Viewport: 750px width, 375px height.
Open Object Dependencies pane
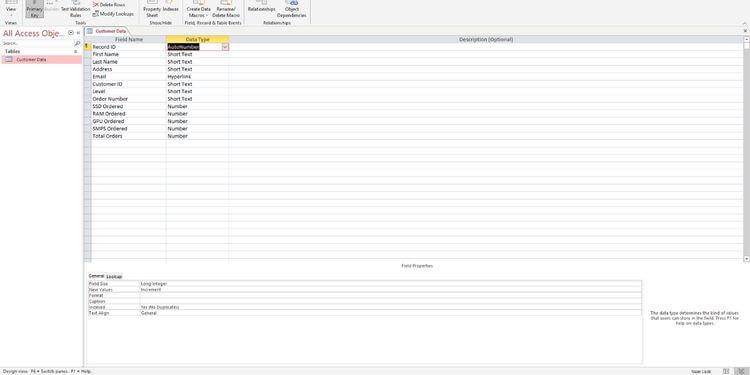pyautogui.click(x=291, y=9)
